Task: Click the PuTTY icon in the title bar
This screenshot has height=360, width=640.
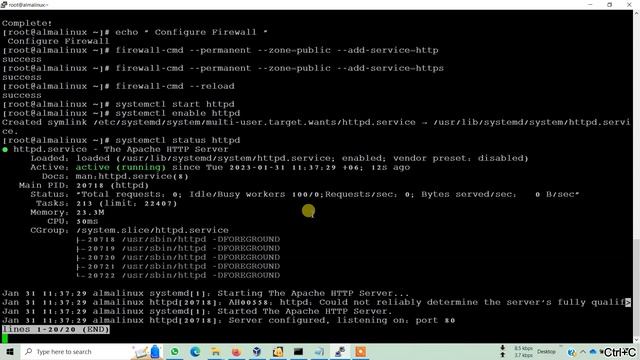Action: pyautogui.click(x=4, y=4)
